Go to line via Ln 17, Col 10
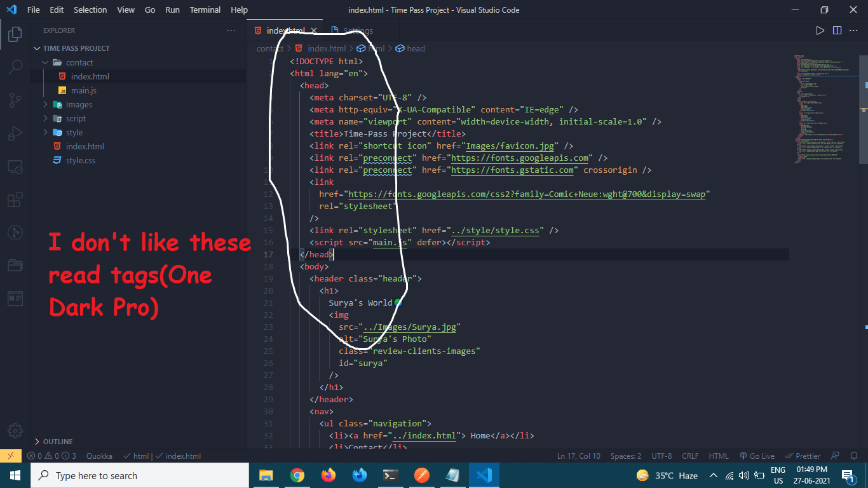 coord(579,456)
